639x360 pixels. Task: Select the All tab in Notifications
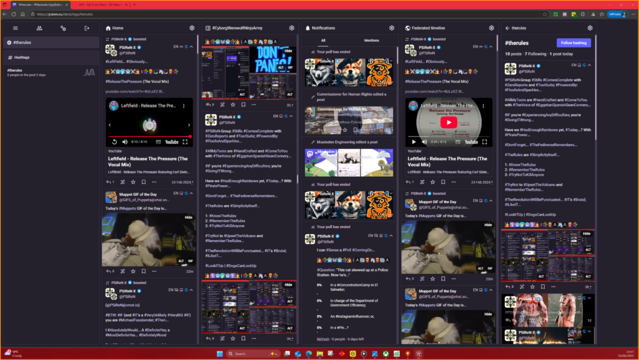click(x=323, y=40)
